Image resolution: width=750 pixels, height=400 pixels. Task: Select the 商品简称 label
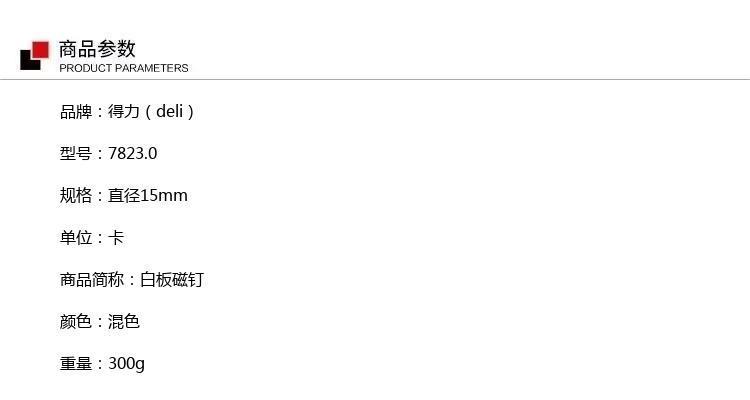coord(92,279)
